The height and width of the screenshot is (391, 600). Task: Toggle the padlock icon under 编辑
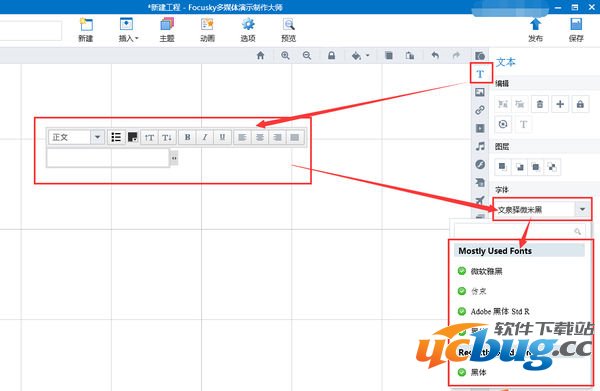point(580,104)
